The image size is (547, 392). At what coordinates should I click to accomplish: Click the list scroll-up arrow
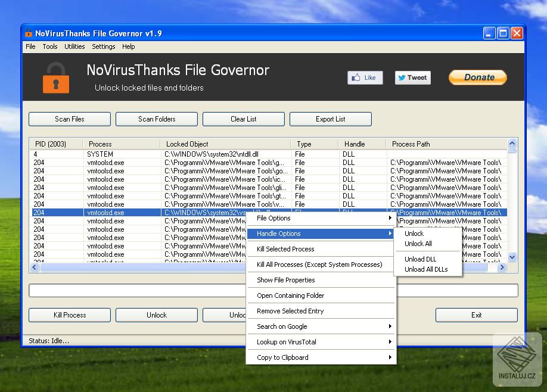coord(512,143)
